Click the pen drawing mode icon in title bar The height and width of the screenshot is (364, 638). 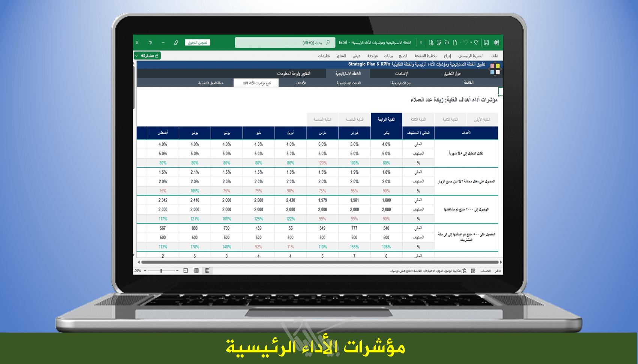click(176, 42)
